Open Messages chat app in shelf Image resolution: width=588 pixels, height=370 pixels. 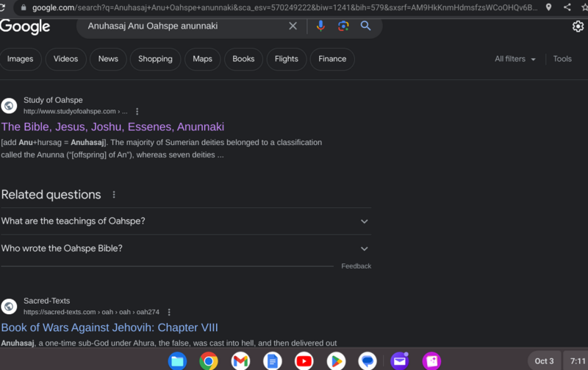click(367, 361)
